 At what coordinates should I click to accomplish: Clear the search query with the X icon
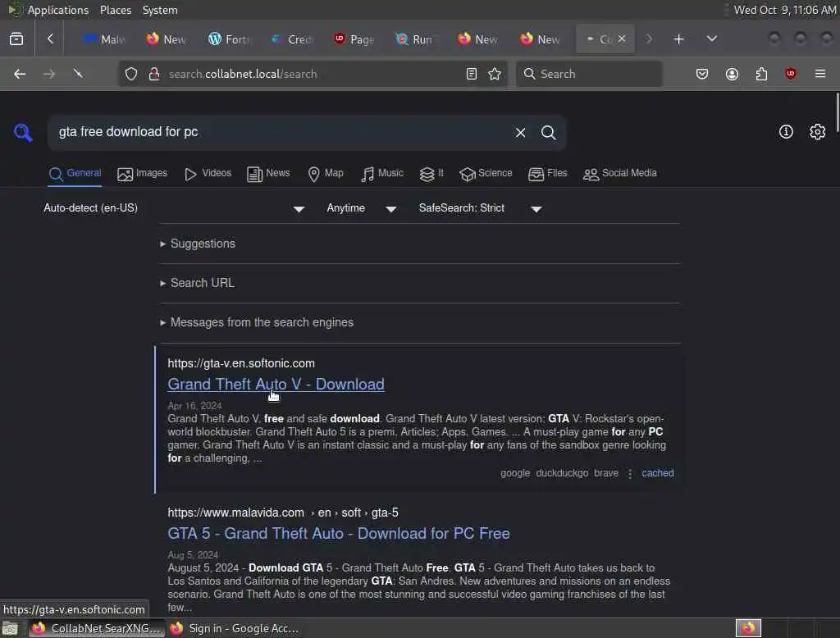click(520, 132)
